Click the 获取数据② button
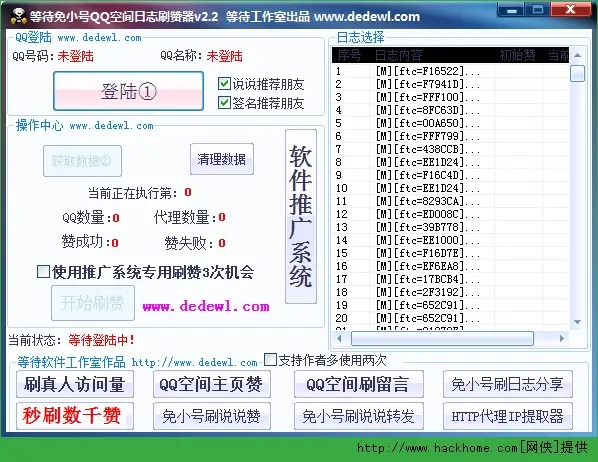 pyautogui.click(x=82, y=161)
